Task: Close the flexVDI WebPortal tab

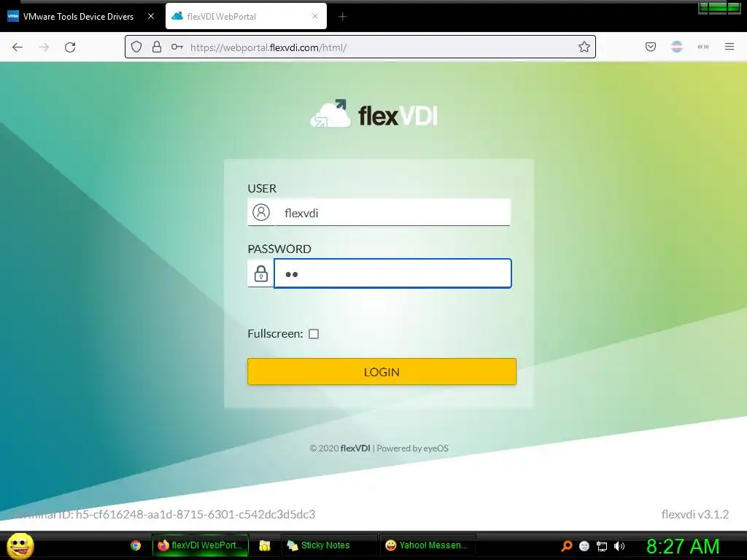Action: [315, 16]
